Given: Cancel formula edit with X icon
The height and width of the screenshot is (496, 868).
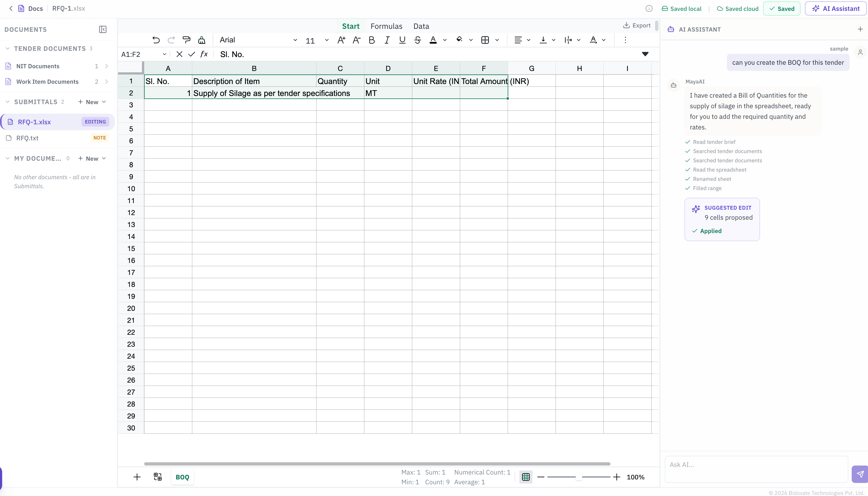Looking at the screenshot, I should tap(179, 54).
